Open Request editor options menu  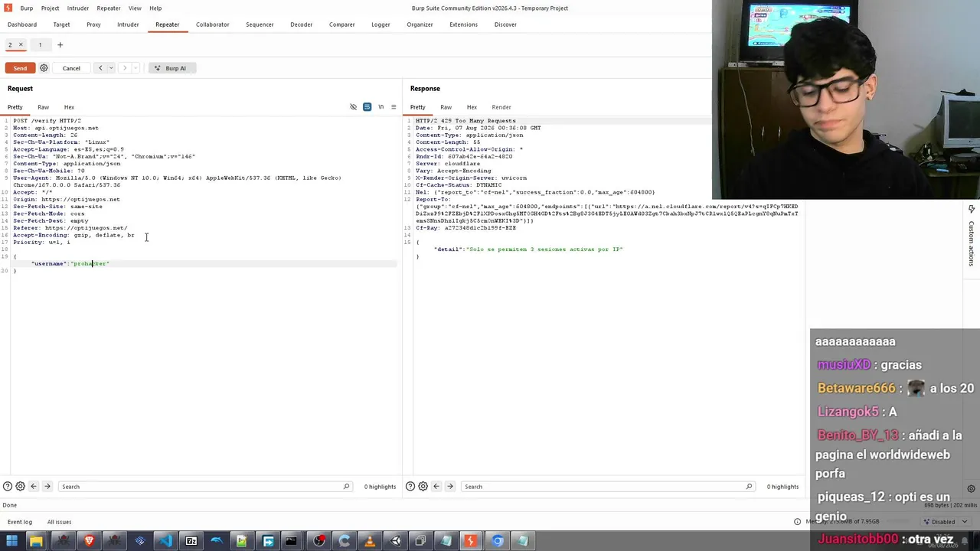(394, 107)
